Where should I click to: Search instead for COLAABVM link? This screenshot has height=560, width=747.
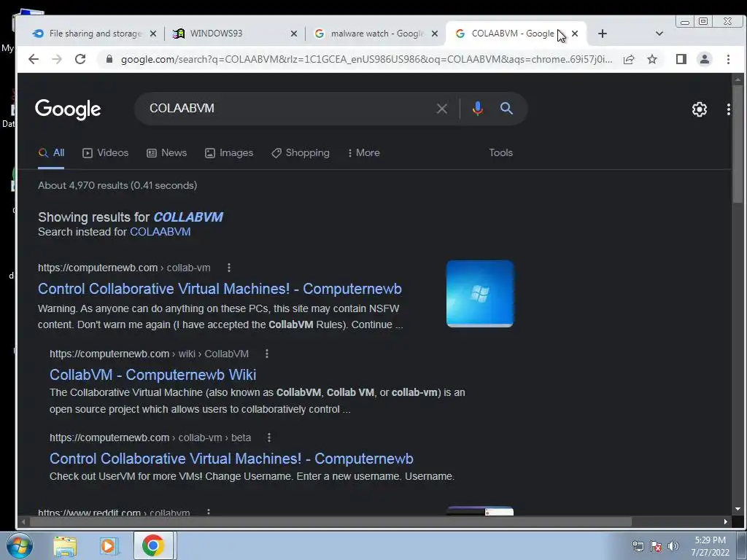[160, 232]
